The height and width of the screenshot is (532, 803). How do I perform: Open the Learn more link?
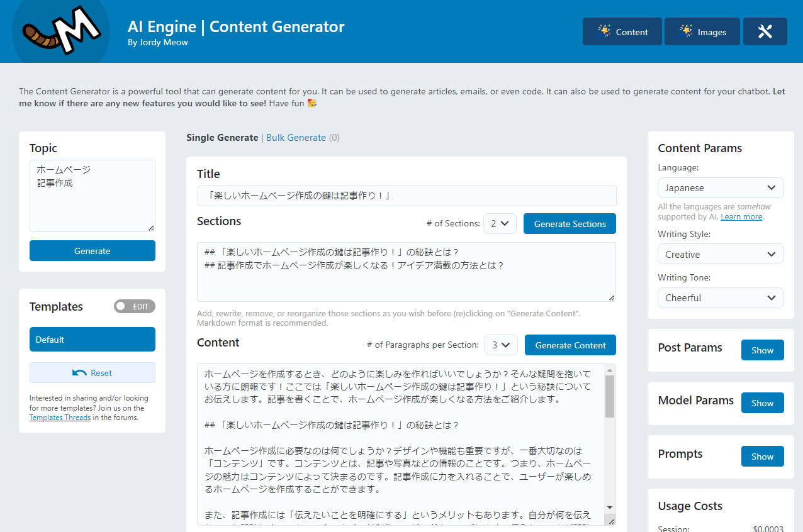pyautogui.click(x=741, y=216)
